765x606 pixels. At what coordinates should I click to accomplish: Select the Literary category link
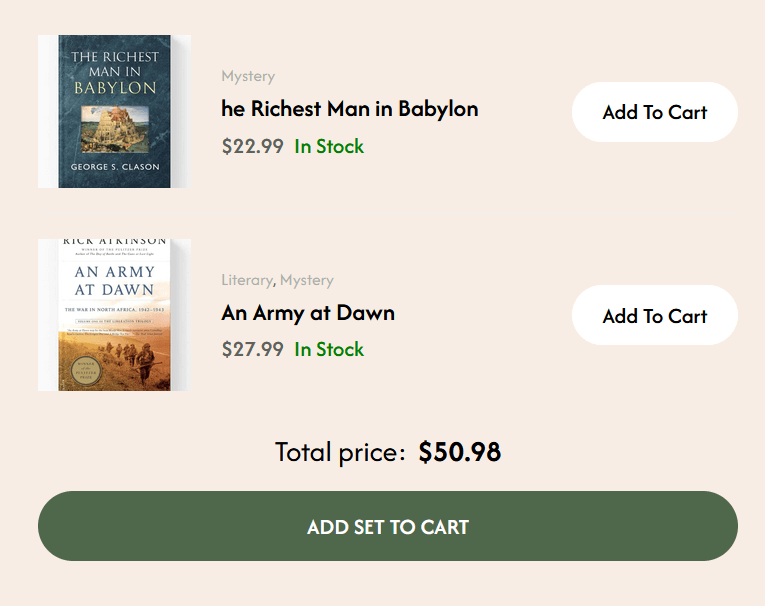tap(246, 281)
